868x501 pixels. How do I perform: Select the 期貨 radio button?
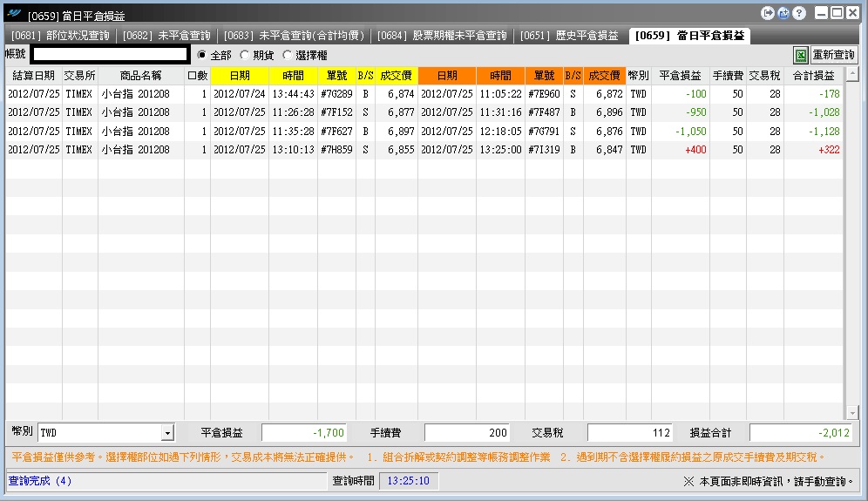coord(244,55)
